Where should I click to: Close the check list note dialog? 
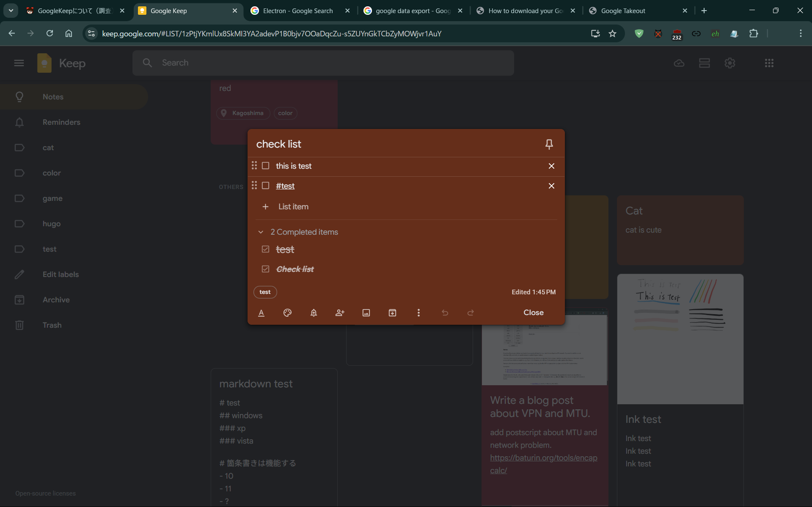tap(534, 312)
